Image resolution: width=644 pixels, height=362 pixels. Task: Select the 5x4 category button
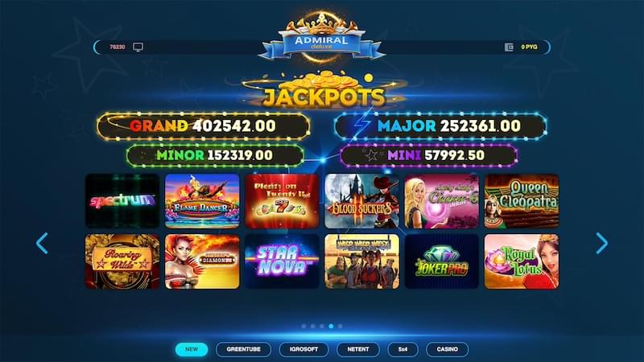403,349
